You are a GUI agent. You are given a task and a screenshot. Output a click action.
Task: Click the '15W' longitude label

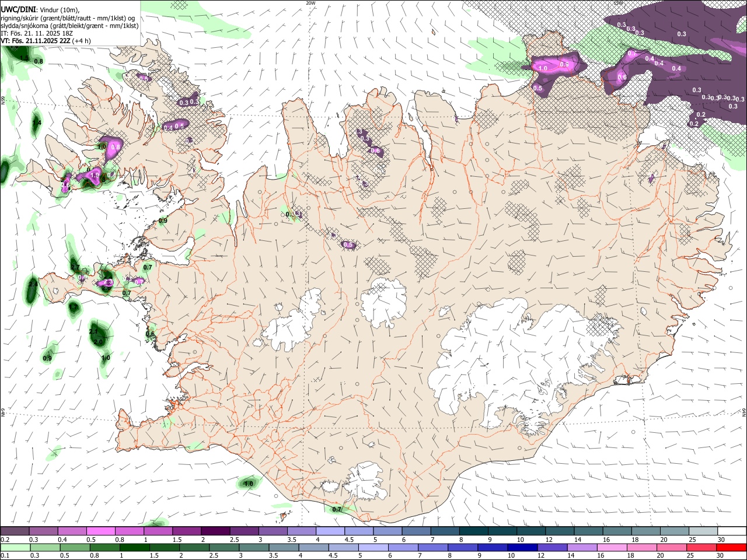coord(617,3)
